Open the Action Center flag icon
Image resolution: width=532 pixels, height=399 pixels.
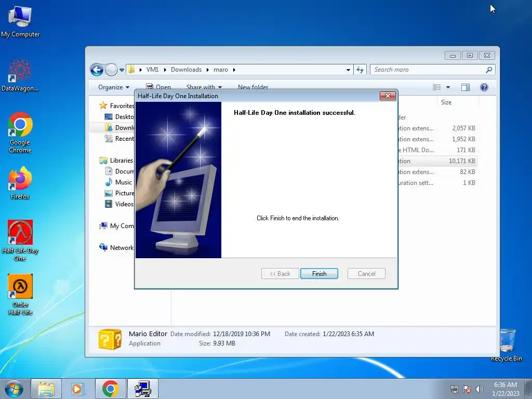coord(467,389)
